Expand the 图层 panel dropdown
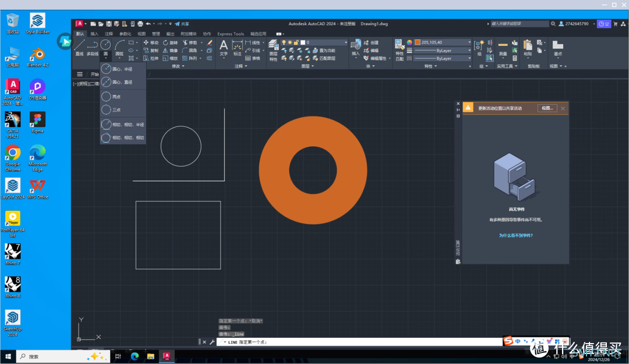629x364 pixels. point(308,66)
